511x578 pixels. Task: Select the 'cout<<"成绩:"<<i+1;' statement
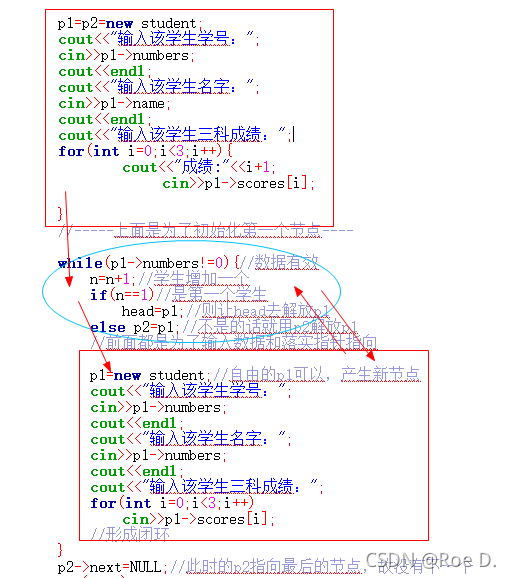click(199, 167)
